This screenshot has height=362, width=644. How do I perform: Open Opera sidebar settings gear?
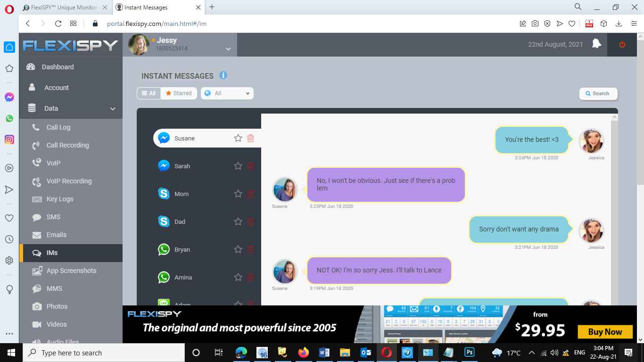[x=9, y=260]
